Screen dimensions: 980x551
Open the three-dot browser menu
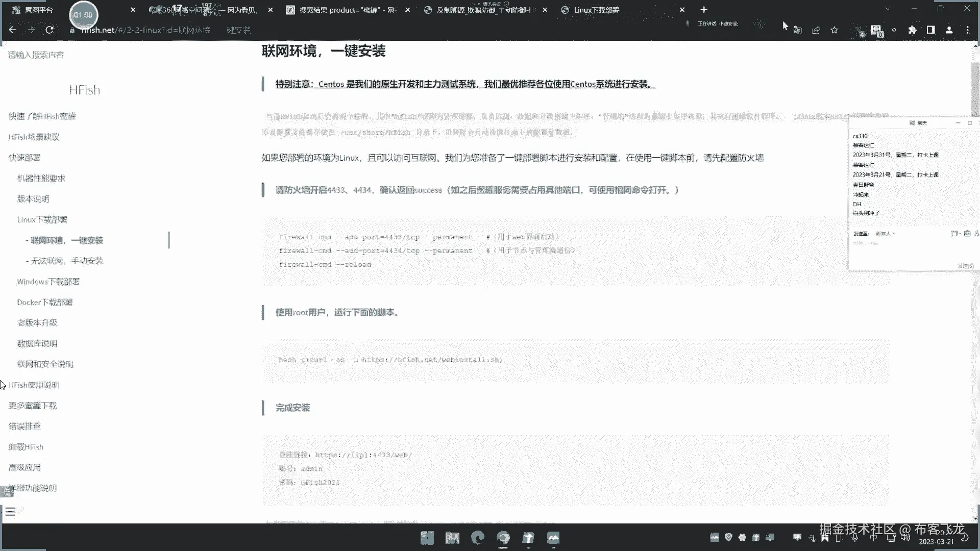point(967,30)
